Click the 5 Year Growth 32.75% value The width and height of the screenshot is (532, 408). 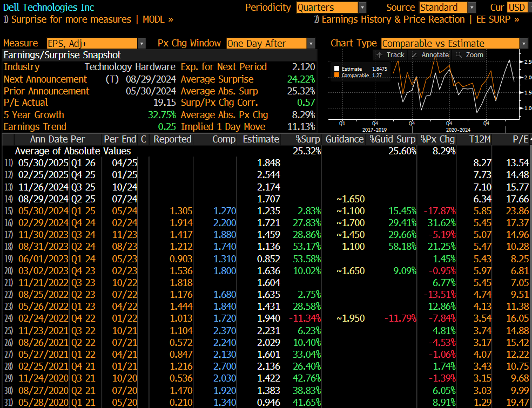pyautogui.click(x=162, y=115)
